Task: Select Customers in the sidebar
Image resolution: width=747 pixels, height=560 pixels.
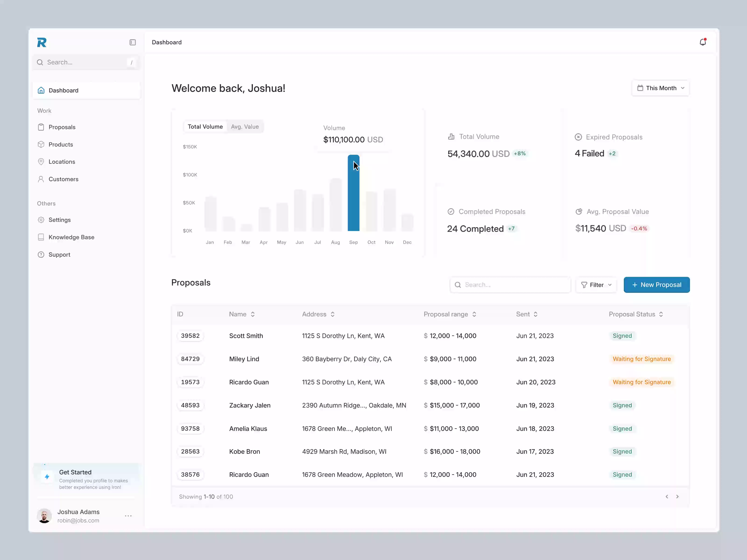Action: [63, 179]
